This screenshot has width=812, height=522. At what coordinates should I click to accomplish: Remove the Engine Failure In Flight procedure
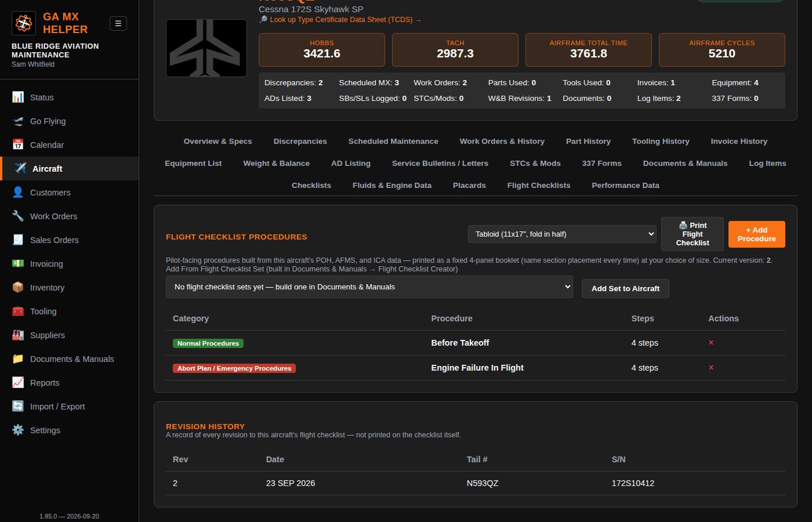click(x=711, y=368)
